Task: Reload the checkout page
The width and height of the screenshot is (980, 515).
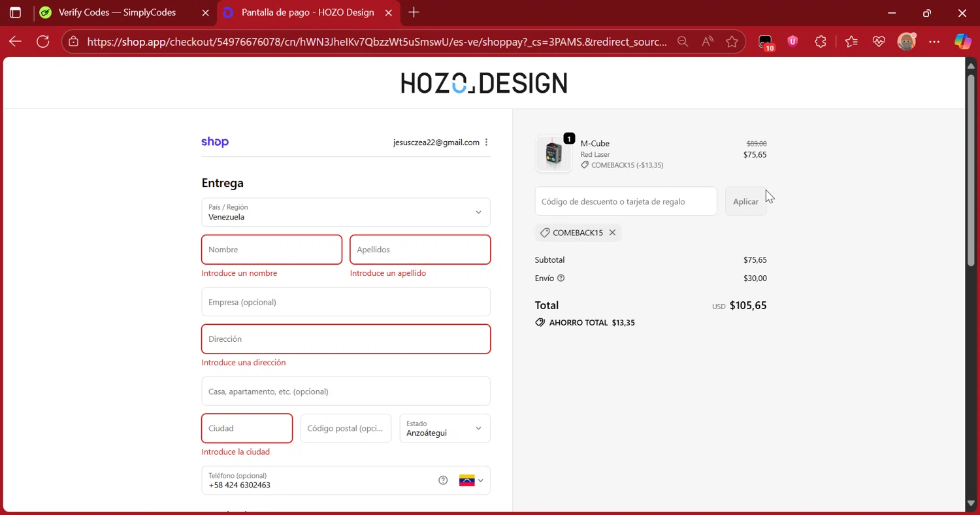Action: (x=43, y=42)
